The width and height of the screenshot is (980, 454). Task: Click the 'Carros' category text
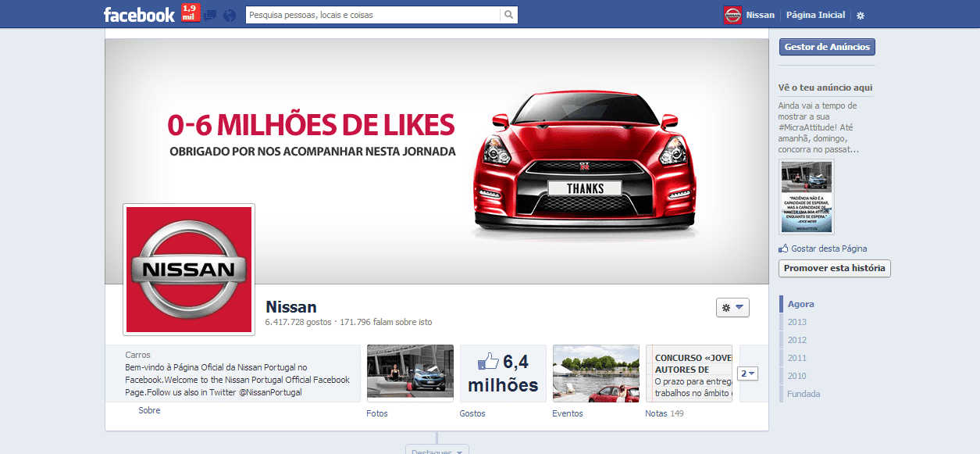138,355
